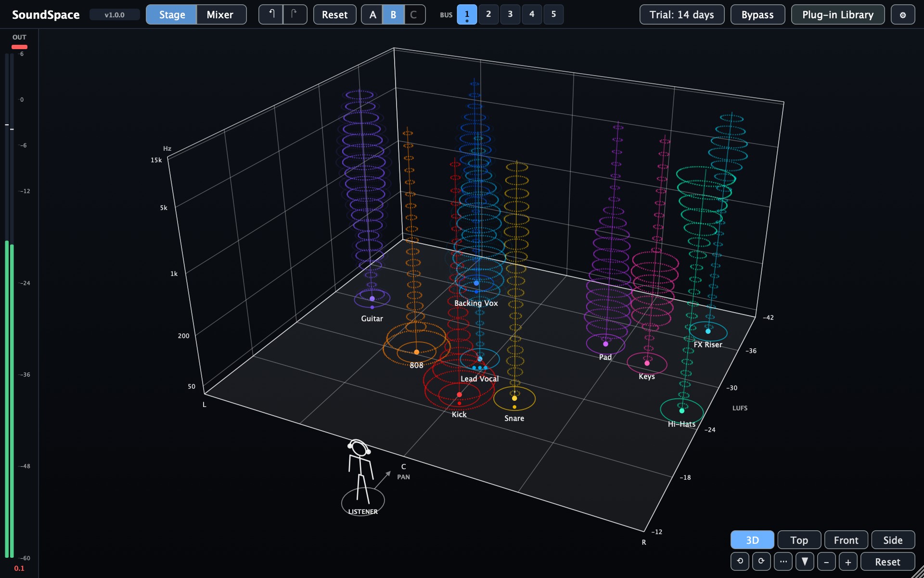Image resolution: width=924 pixels, height=578 pixels.
Task: Select the Backing Vox source dot
Action: pos(476,283)
